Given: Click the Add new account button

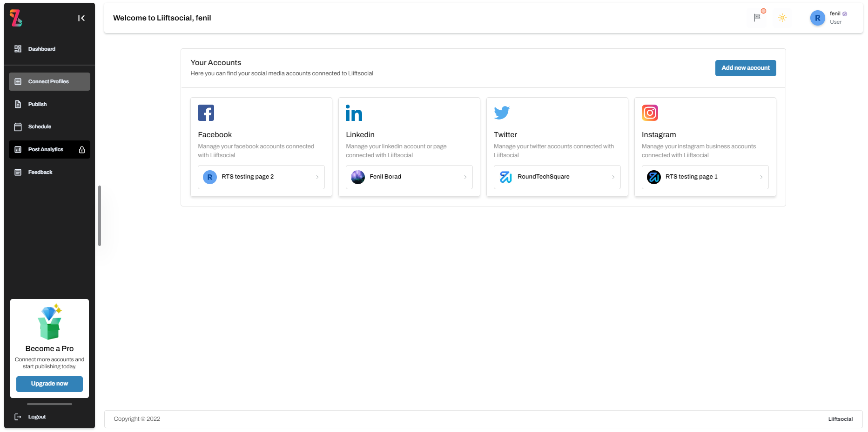Looking at the screenshot, I should (745, 68).
